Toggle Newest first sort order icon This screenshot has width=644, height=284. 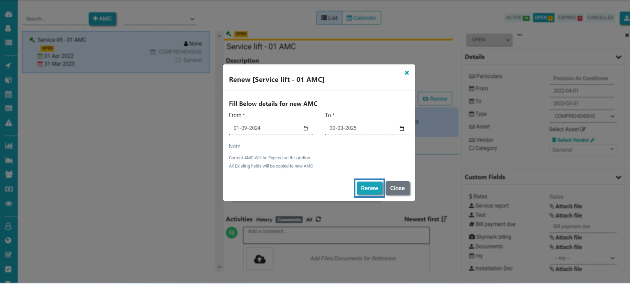444,219
